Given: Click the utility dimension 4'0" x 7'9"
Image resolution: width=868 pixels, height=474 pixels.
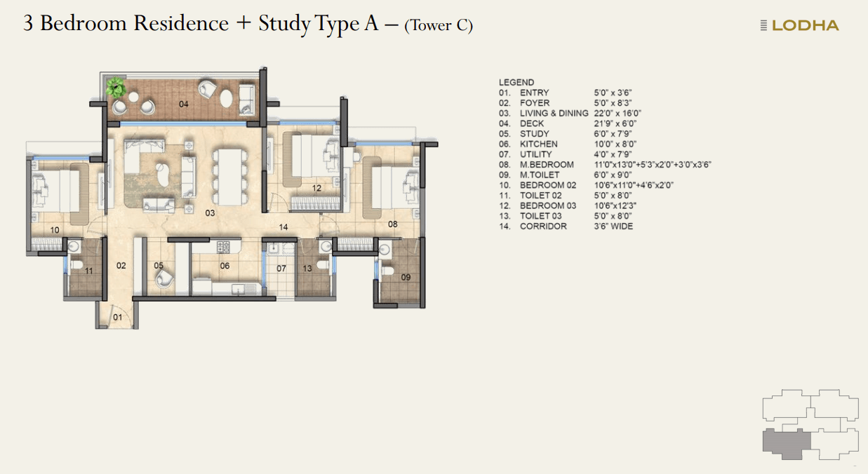Looking at the screenshot, I should (612, 154).
